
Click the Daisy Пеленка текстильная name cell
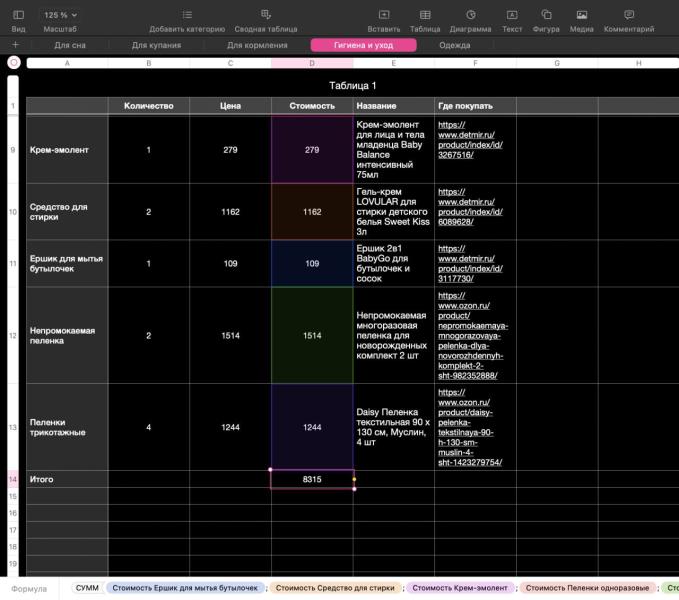[x=394, y=427]
